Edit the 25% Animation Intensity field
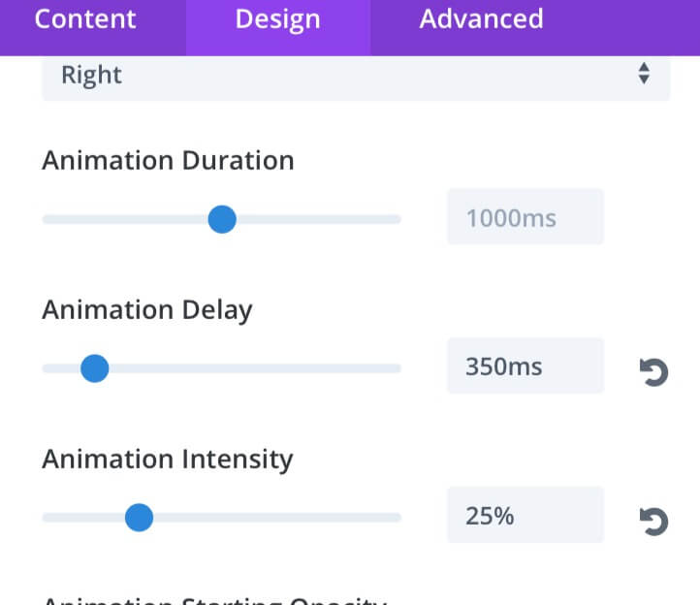Screen dimensions: 700x605 (525, 515)
